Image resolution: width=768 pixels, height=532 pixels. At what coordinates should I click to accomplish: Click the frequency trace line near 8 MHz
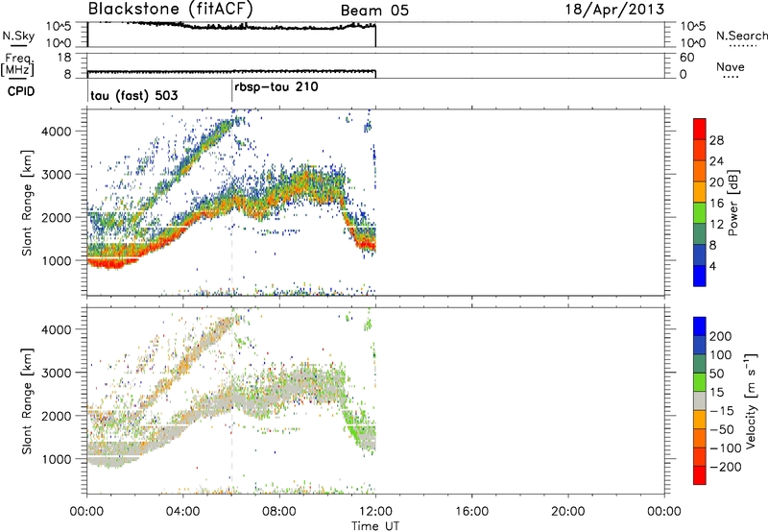231,72
